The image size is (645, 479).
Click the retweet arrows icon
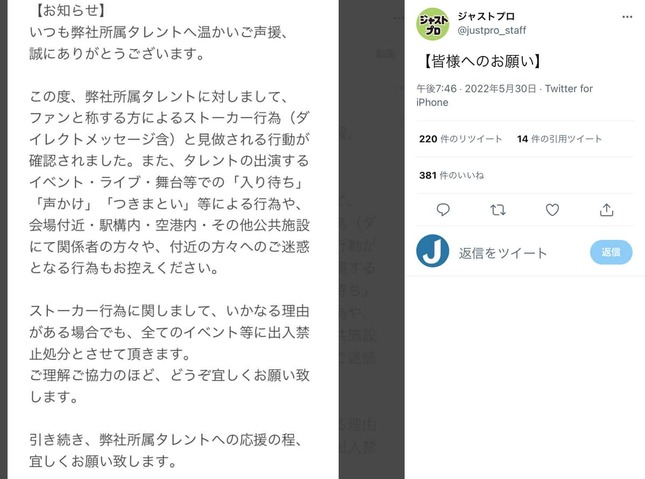tap(498, 210)
